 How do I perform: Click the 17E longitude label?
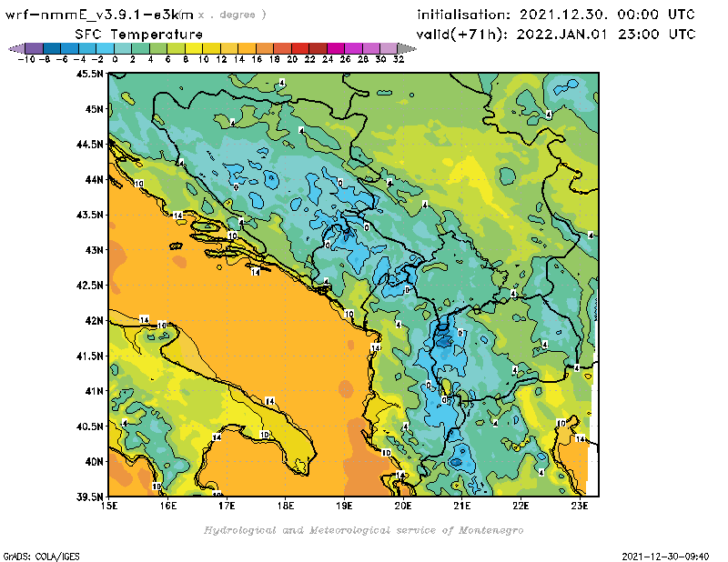click(x=227, y=506)
